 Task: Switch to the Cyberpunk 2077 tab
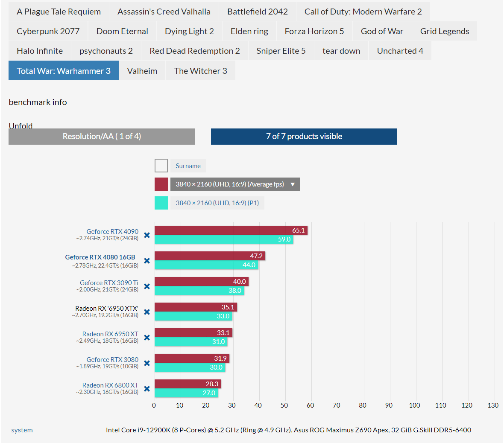tap(48, 31)
